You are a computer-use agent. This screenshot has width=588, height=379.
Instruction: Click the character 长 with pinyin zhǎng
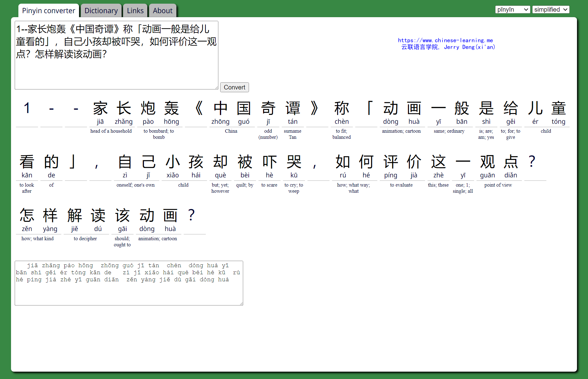pos(123,108)
